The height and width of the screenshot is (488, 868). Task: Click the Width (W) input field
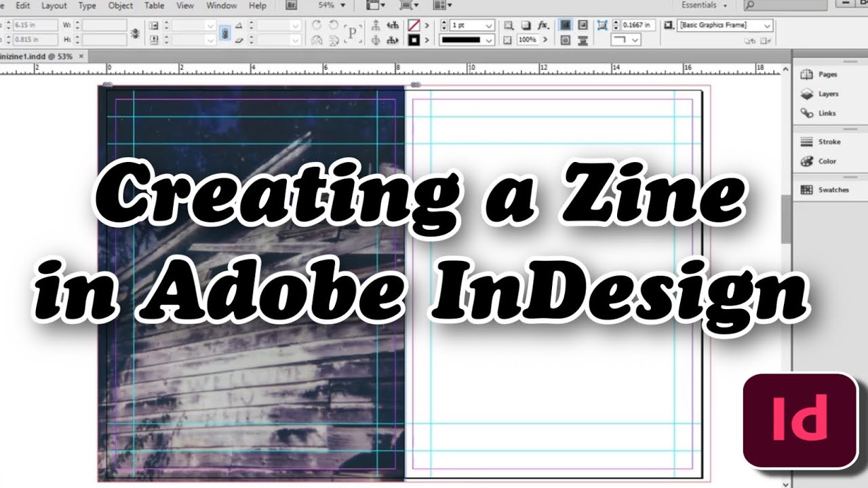click(x=105, y=25)
